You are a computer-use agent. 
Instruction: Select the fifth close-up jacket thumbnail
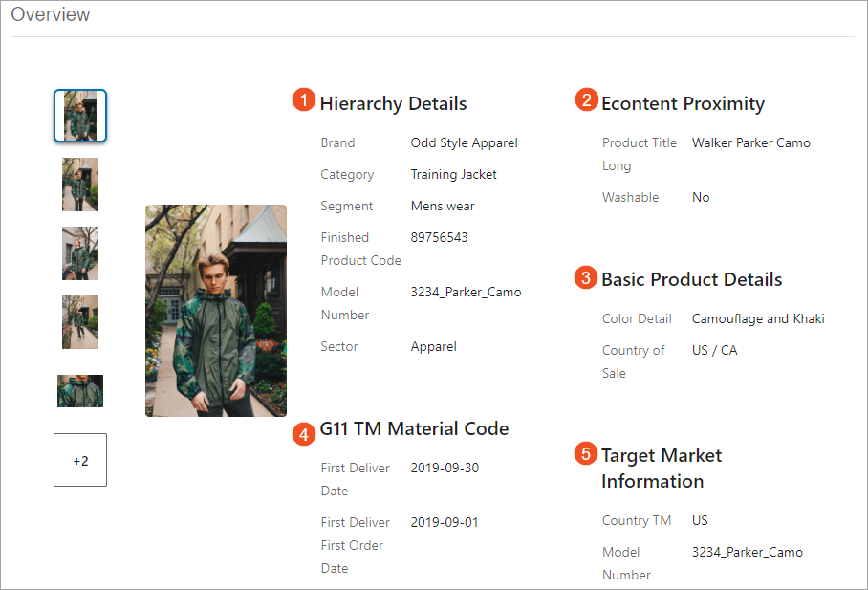click(x=80, y=391)
